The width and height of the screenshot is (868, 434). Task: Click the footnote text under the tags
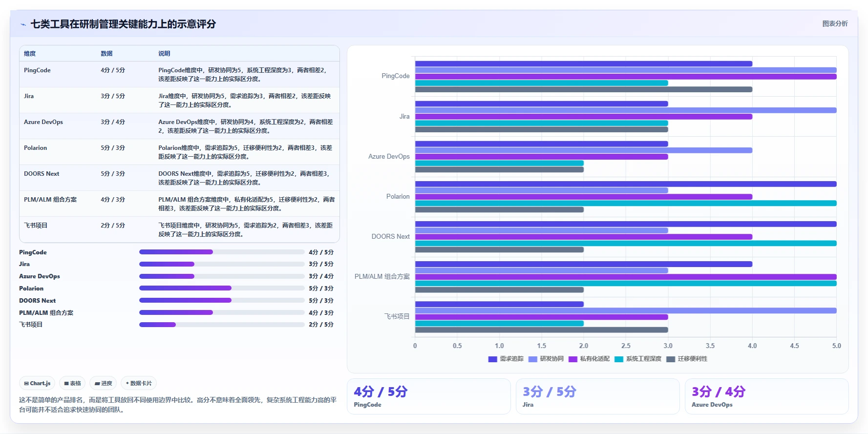[x=178, y=405]
